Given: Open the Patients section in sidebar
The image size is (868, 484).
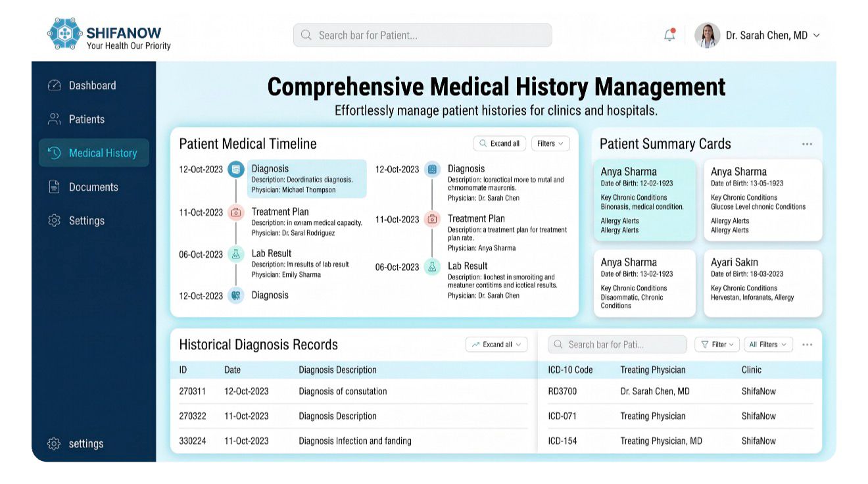Looking at the screenshot, I should pyautogui.click(x=86, y=120).
